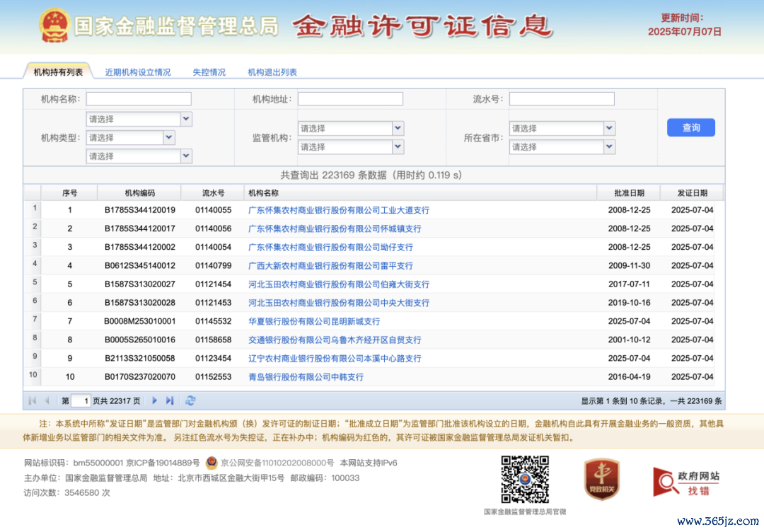Open 广东怀集农村商业银行工业大道支行 link

point(339,210)
